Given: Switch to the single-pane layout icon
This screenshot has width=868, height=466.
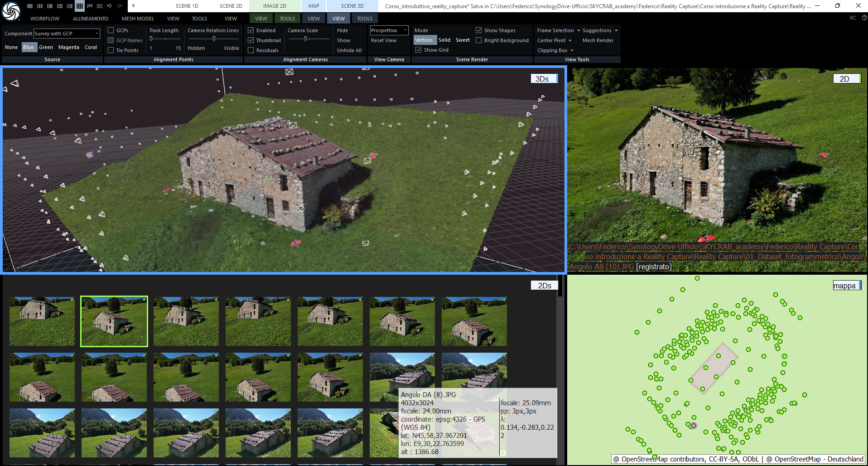Looking at the screenshot, I should click(x=30, y=6).
